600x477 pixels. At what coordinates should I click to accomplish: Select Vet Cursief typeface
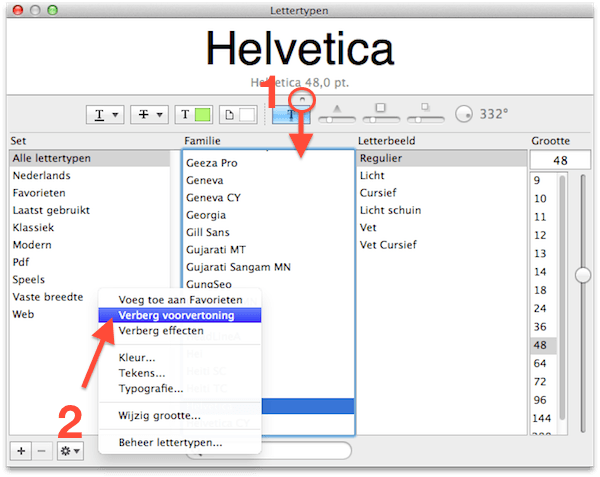tap(442, 245)
